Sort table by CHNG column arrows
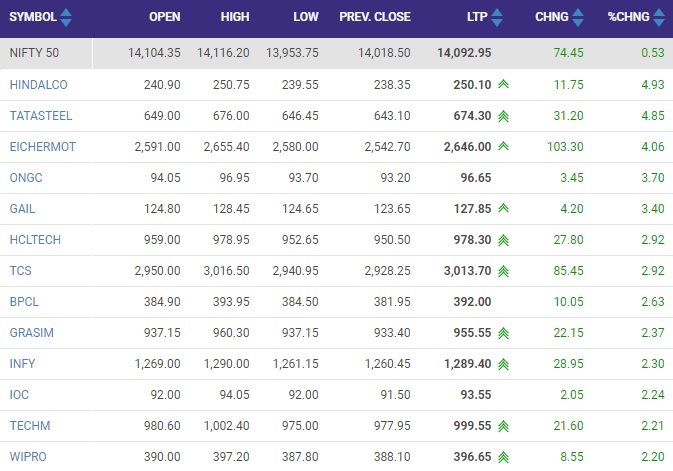Viewport: 673px width, 471px height. (578, 17)
